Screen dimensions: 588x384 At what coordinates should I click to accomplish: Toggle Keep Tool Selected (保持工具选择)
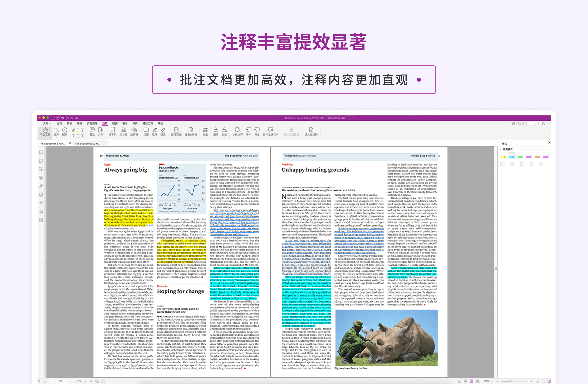(x=291, y=132)
